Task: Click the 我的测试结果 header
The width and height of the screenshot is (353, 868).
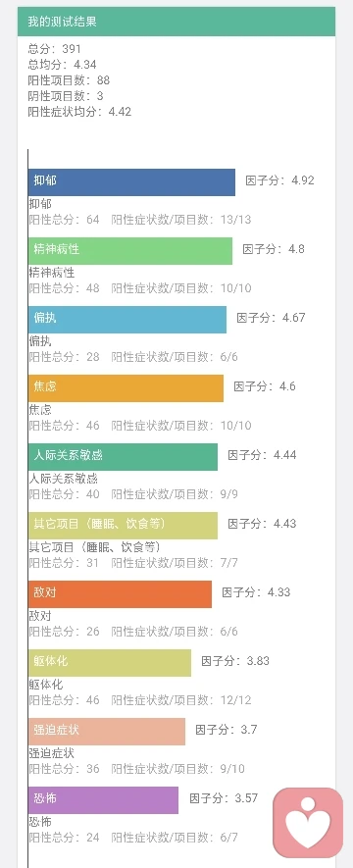Action: click(176, 22)
